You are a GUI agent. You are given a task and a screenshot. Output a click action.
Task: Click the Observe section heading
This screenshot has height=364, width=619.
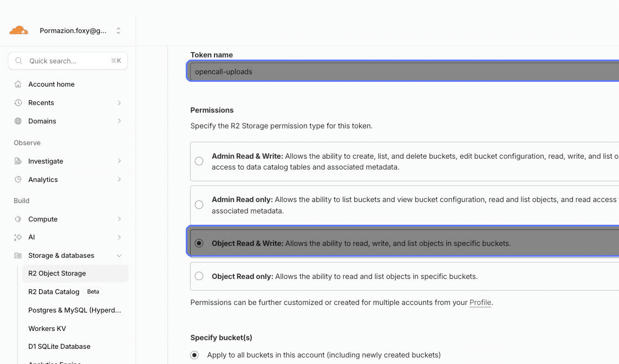[x=27, y=143]
